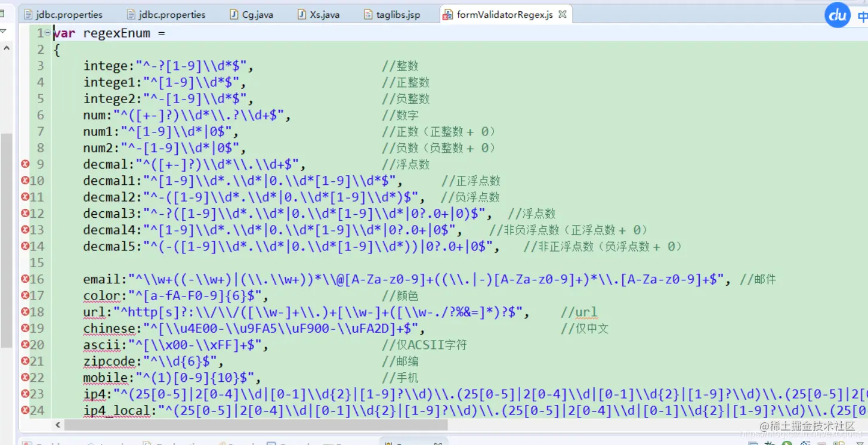This screenshot has height=445, width=868.
Task: Click the error marker on the ip4_local line 24
Action: point(25,410)
